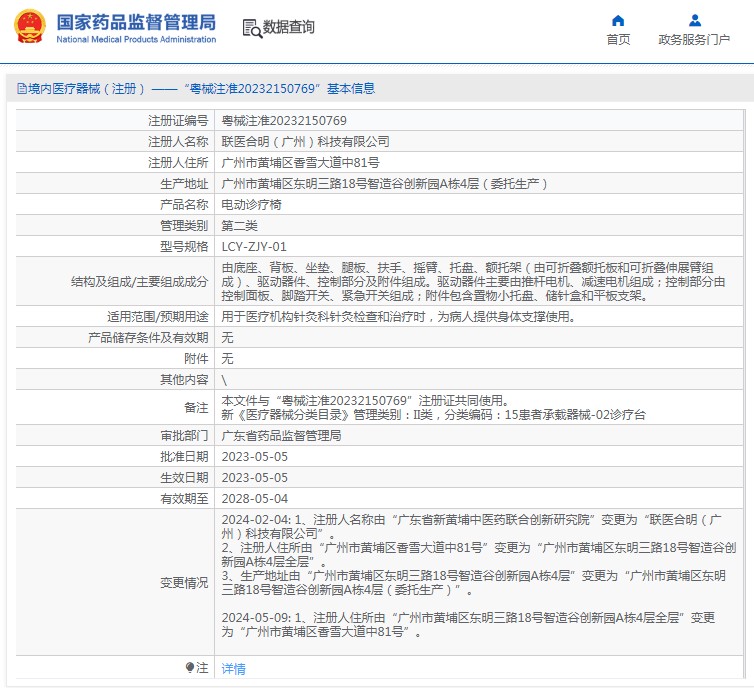
Task: Click product name value 电动诊疗椅
Action: click(251, 204)
